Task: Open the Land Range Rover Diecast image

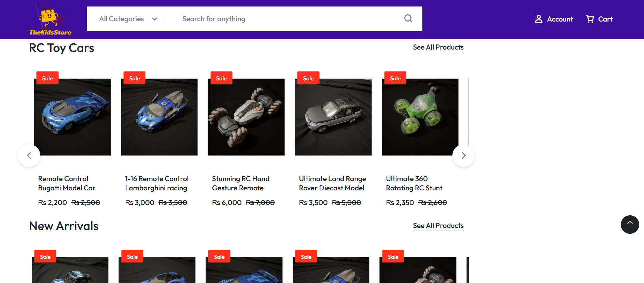Action: tap(333, 117)
